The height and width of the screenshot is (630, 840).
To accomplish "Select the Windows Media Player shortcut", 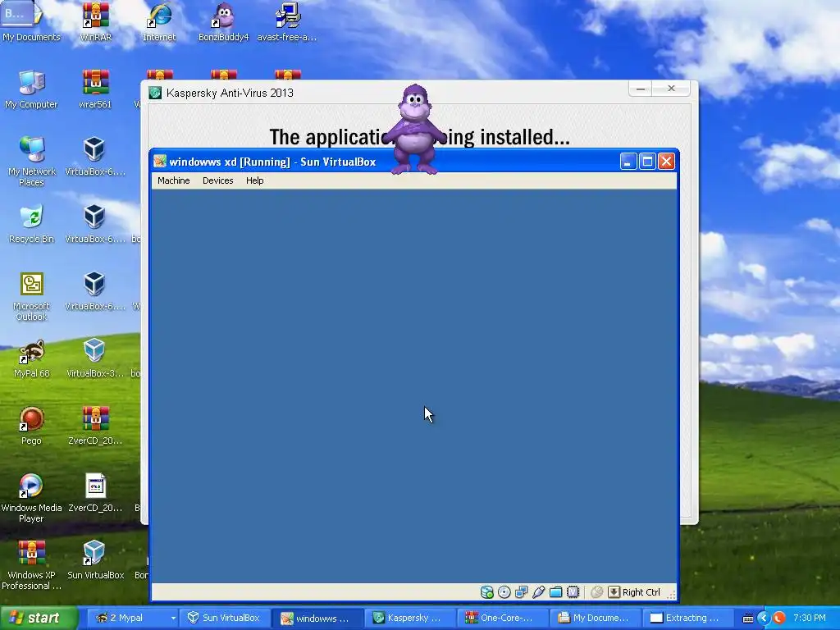I will pos(31,498).
